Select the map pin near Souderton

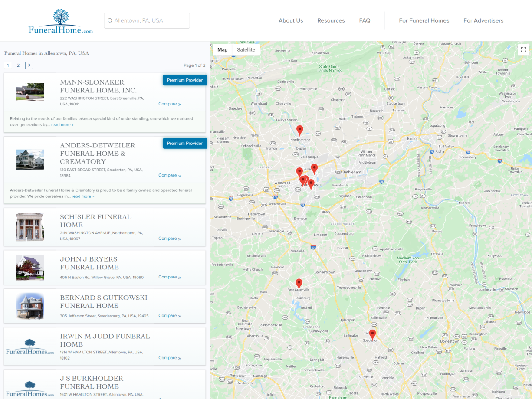point(372,333)
